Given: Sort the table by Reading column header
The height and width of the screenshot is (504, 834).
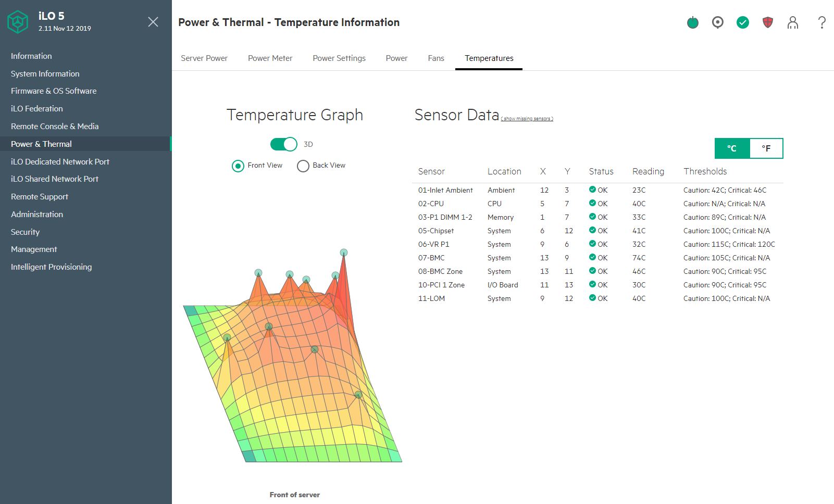Looking at the screenshot, I should 648,171.
